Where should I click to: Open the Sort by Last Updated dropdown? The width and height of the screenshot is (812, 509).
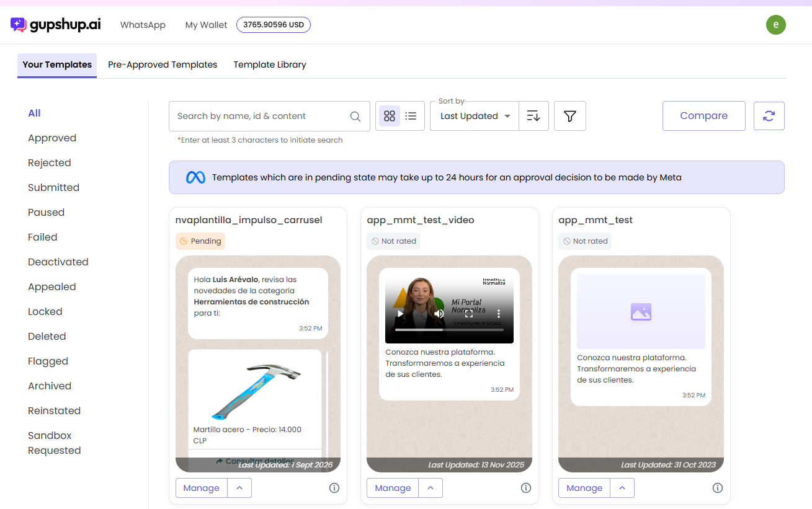coord(475,116)
